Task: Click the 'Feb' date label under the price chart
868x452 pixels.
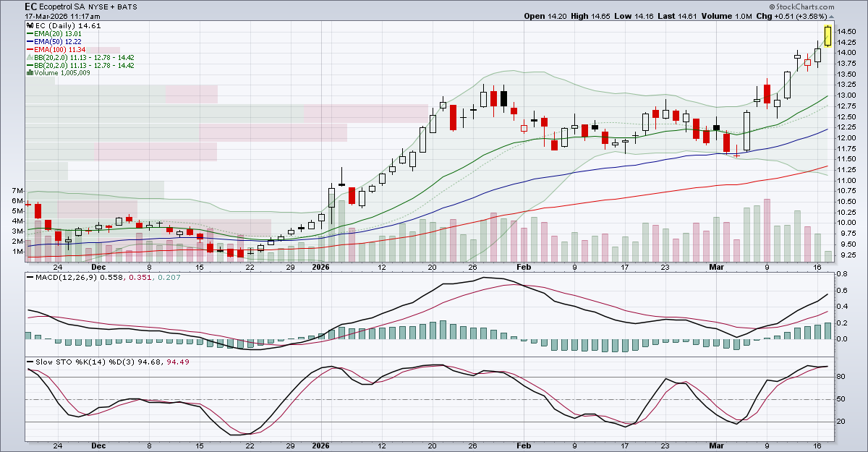Action: click(524, 267)
